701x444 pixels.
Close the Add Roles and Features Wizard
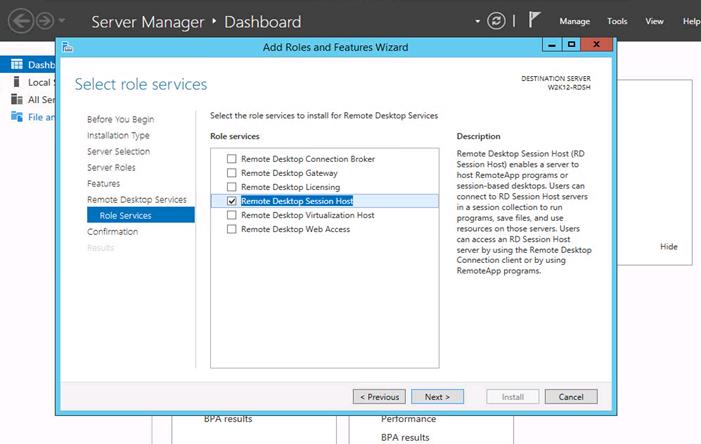click(596, 45)
